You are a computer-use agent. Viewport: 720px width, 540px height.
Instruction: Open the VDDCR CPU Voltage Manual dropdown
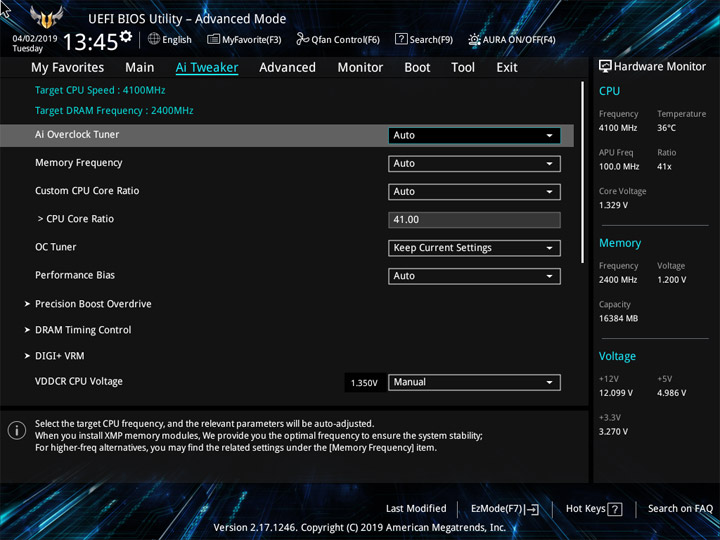tap(474, 382)
